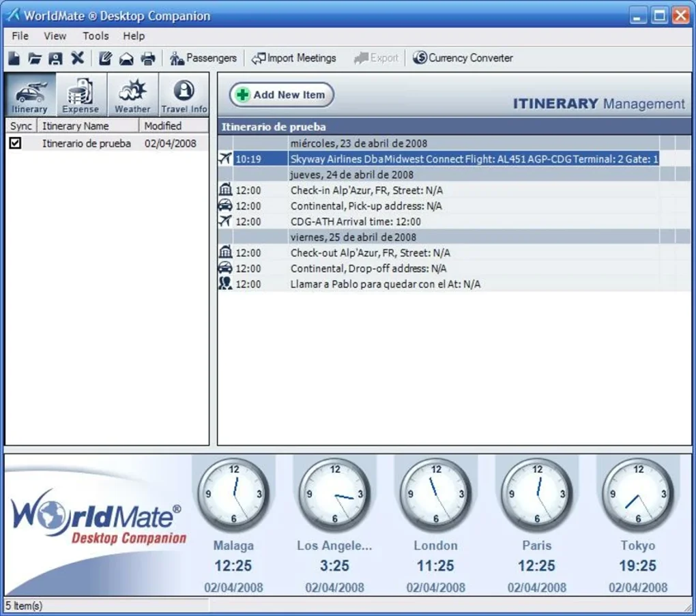Viewport: 696px width, 616px height.
Task: Click the Paris city label
Action: click(536, 546)
